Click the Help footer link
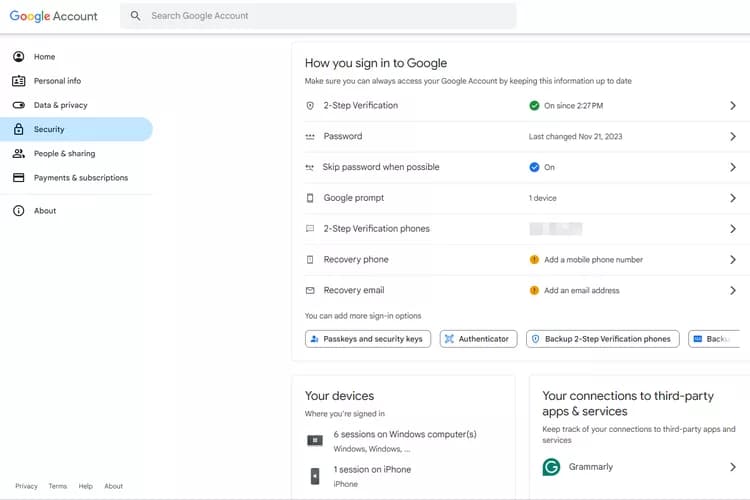750x500 pixels. point(86,486)
